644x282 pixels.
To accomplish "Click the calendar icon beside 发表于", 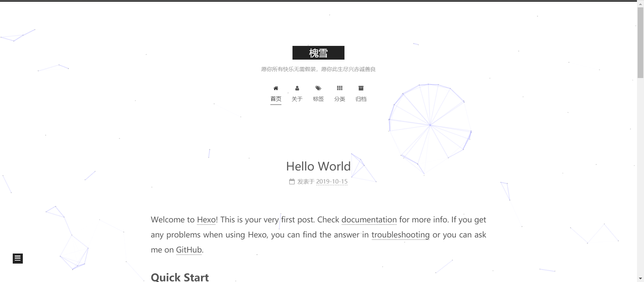I will pos(292,182).
